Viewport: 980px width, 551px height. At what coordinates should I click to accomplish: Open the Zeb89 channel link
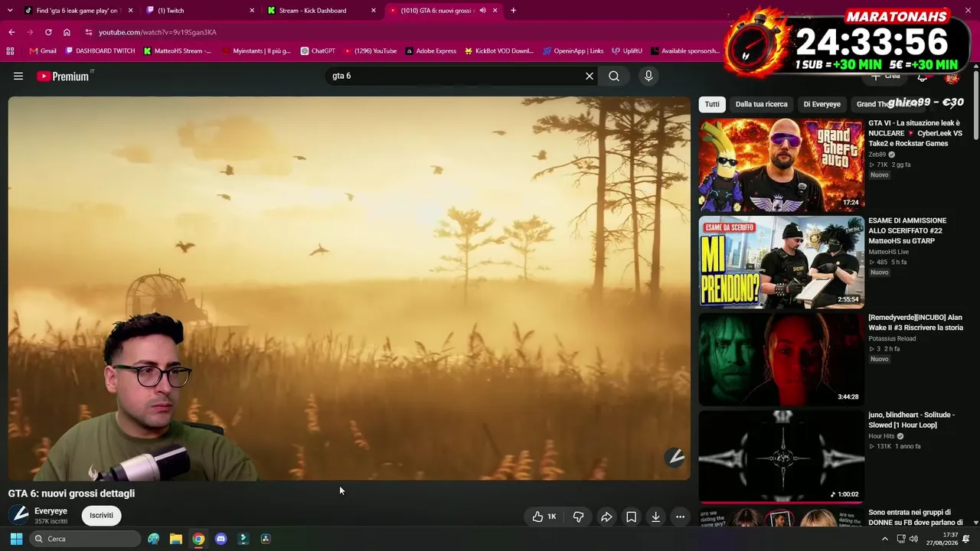point(877,155)
